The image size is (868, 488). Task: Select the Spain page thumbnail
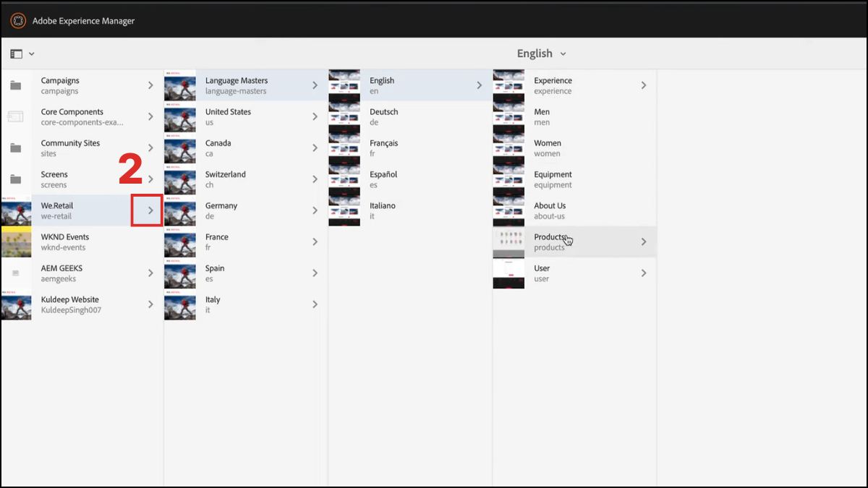(180, 273)
